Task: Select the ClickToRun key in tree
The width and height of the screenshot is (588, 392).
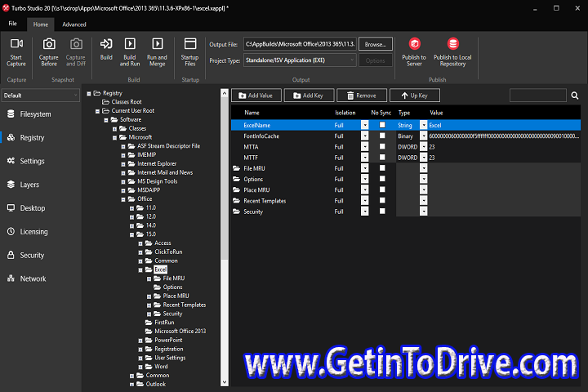Action: point(168,252)
